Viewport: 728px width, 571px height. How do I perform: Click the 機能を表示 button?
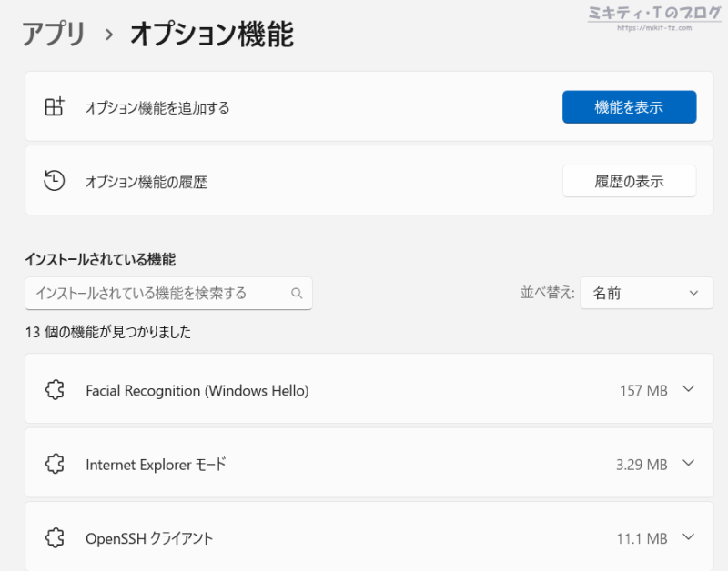click(629, 107)
